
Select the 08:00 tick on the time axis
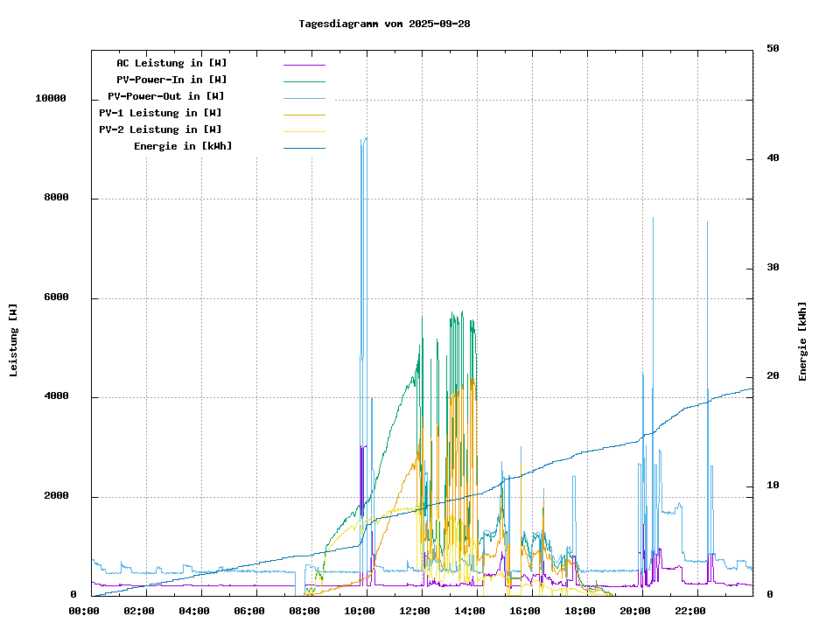click(305, 611)
